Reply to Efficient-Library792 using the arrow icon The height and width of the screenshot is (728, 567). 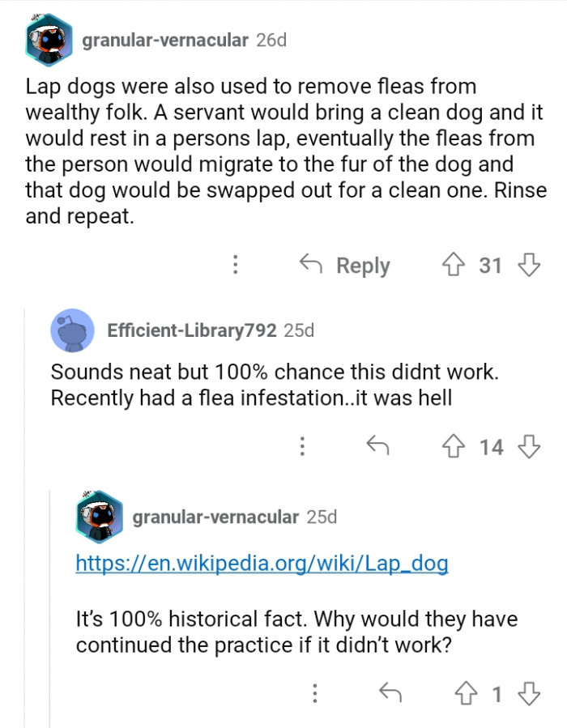point(375,446)
